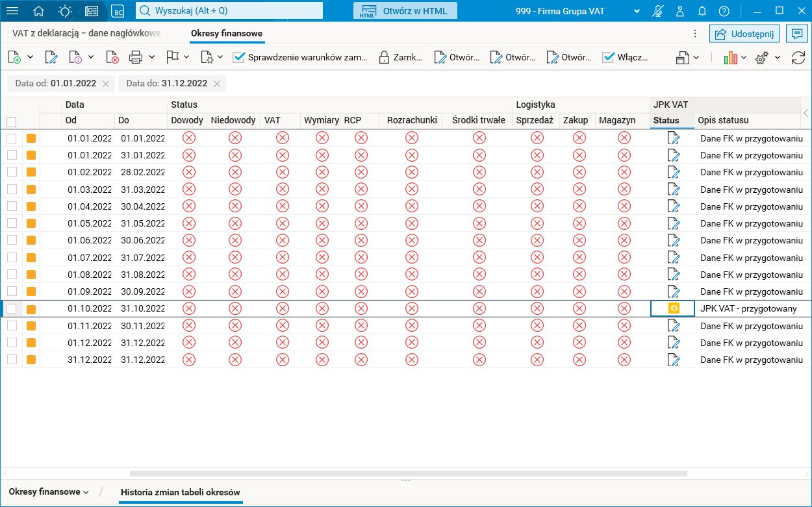Open the help question mark icon
This screenshot has height=507, width=812.
click(x=724, y=11)
